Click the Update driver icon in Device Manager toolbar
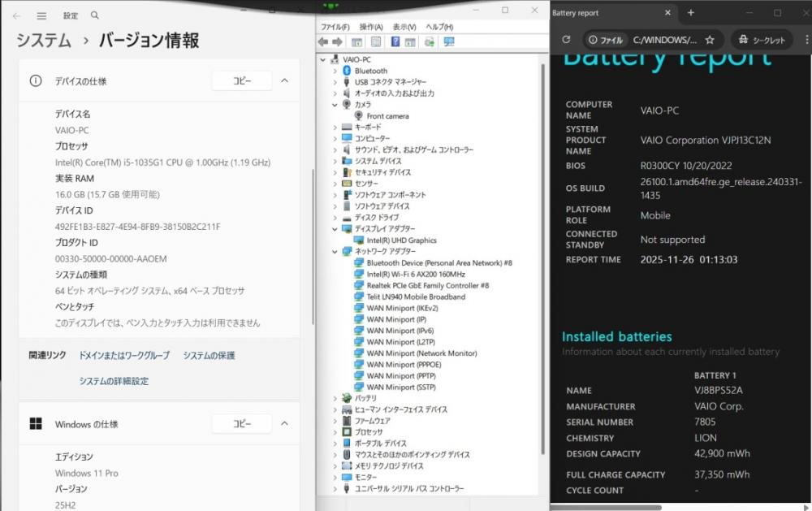 coord(430,42)
